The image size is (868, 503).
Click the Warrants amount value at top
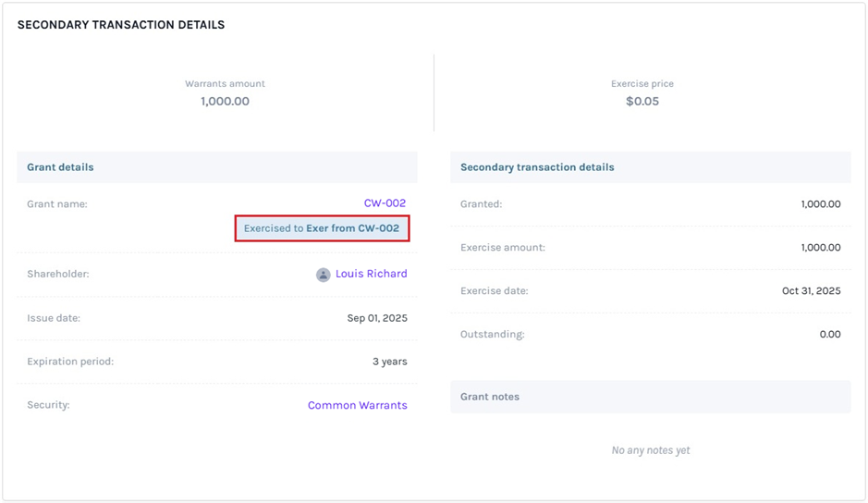pos(225,102)
